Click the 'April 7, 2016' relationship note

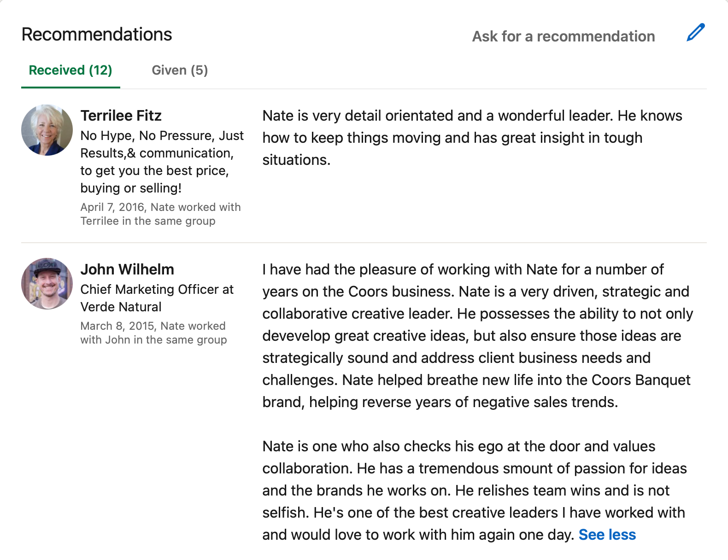(x=160, y=214)
